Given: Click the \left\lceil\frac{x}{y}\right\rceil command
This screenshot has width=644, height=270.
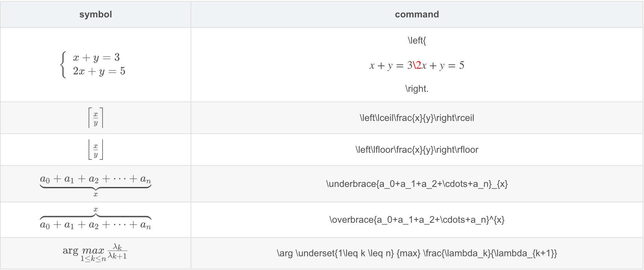Looking at the screenshot, I should (417, 118).
